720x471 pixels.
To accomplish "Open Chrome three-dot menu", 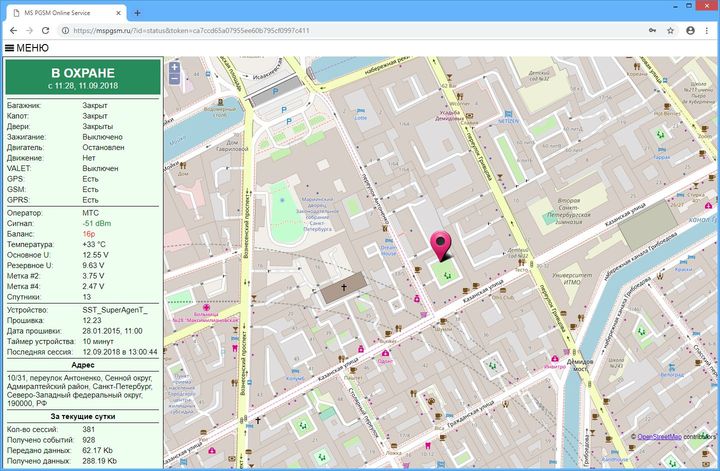I will [708, 30].
